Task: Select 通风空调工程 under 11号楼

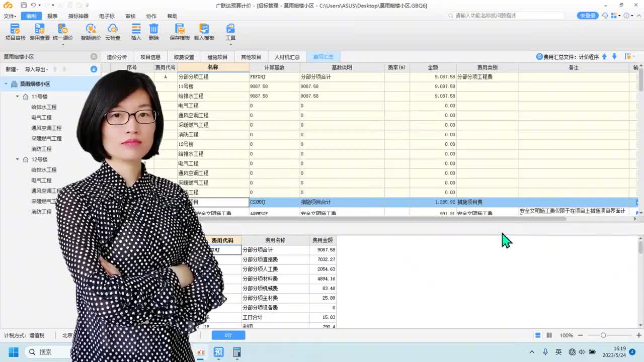Action: tap(46, 128)
